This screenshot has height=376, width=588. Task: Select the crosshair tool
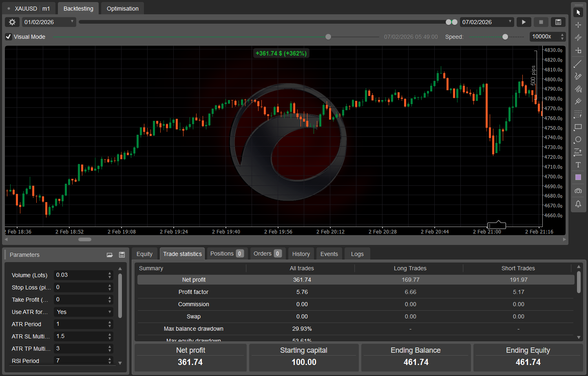(578, 24)
